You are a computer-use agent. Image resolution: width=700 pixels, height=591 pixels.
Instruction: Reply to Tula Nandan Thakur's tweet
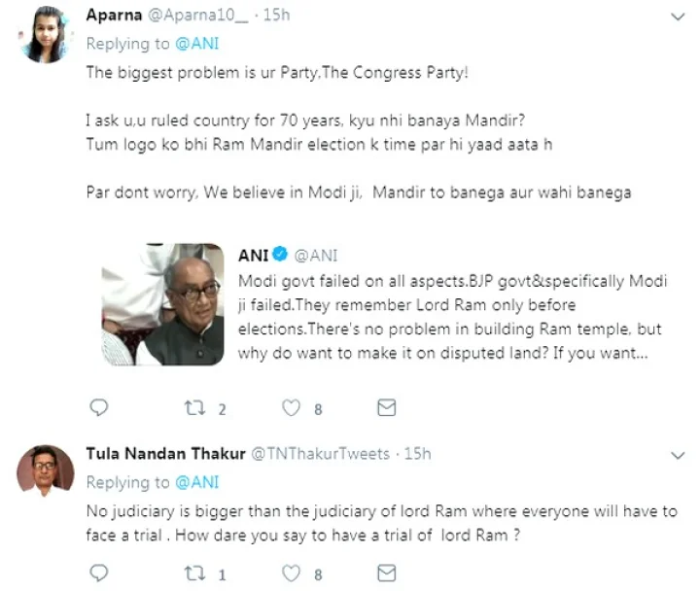pyautogui.click(x=98, y=574)
